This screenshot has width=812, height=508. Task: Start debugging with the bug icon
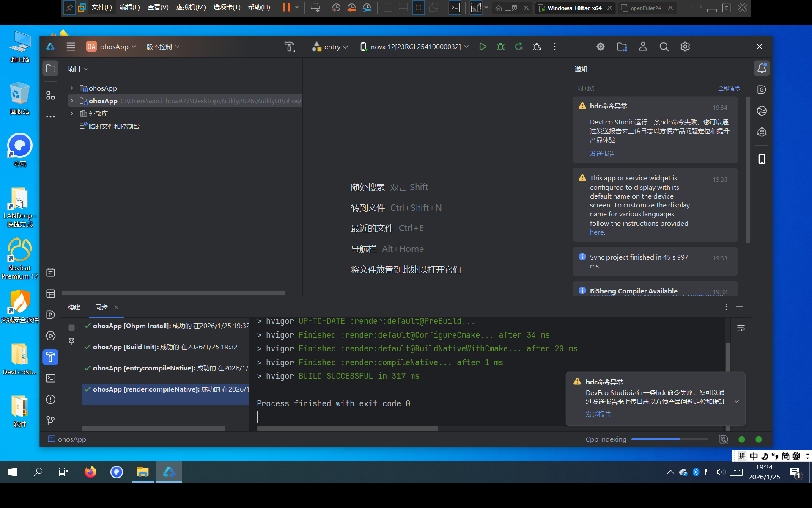pyautogui.click(x=501, y=47)
